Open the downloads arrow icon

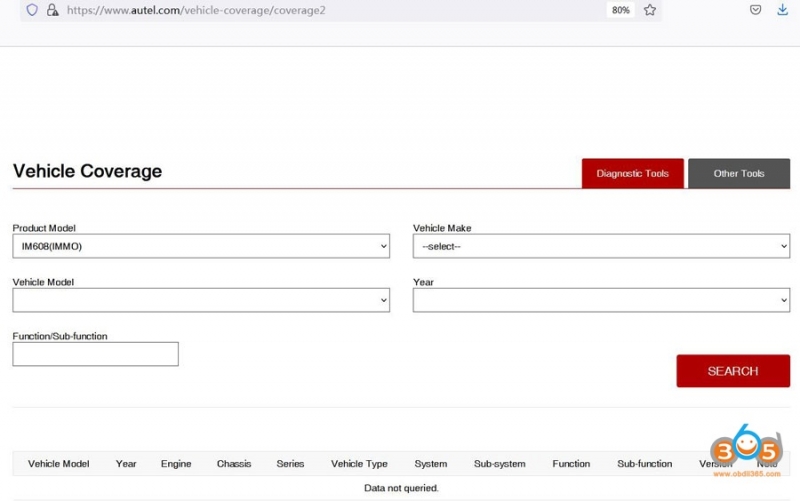click(x=782, y=10)
